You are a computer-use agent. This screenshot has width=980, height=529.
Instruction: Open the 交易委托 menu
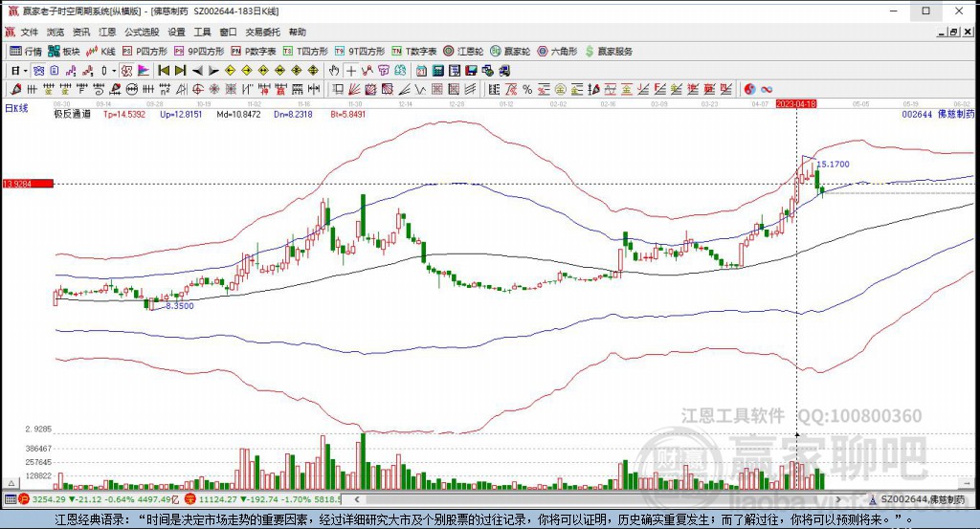(x=262, y=32)
